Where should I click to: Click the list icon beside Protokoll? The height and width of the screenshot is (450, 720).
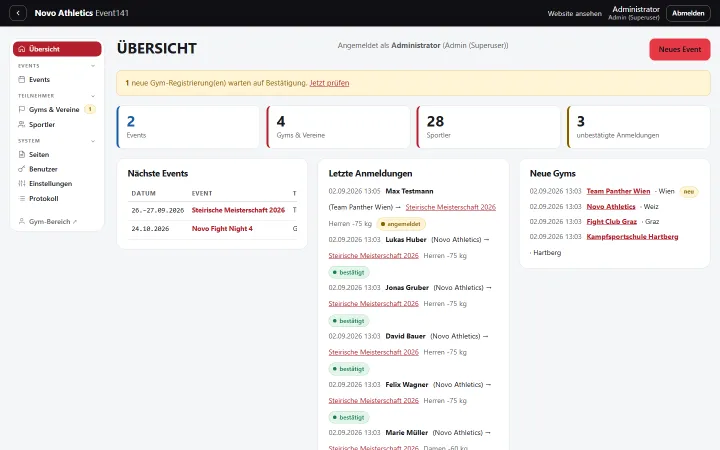[x=22, y=198]
